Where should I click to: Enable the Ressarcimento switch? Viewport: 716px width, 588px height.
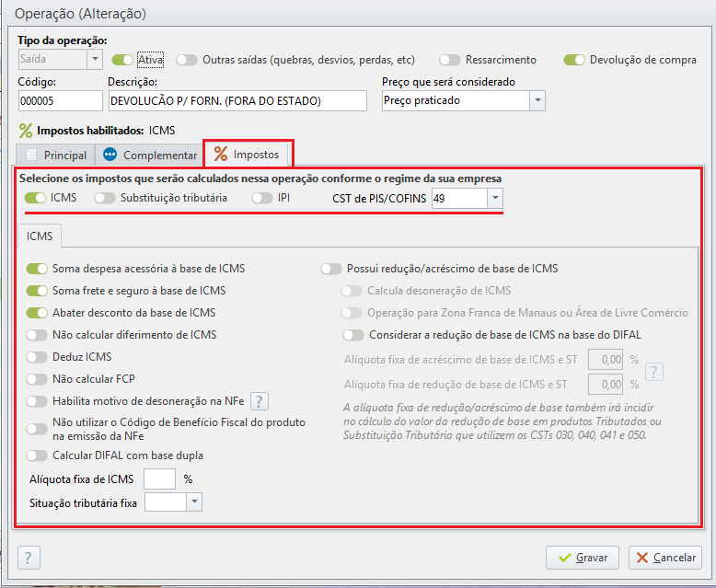450,60
